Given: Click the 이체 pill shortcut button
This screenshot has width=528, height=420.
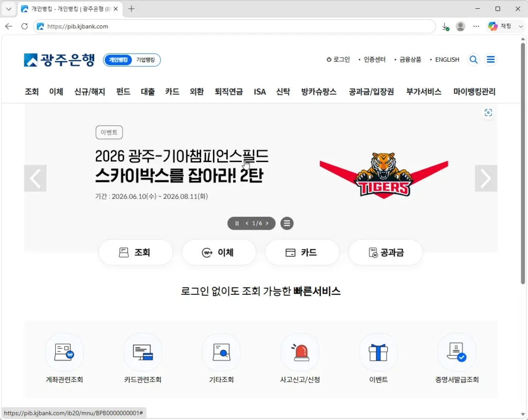Looking at the screenshot, I should point(219,253).
